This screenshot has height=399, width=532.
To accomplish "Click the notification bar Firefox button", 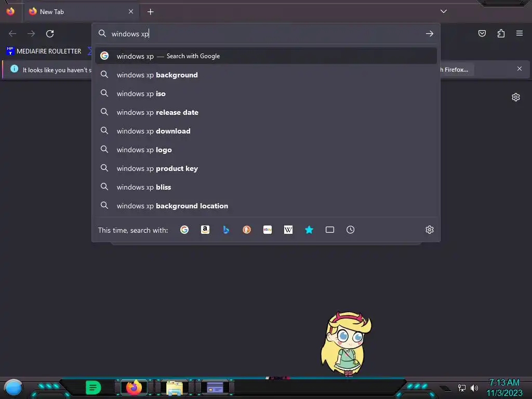I will pos(456,70).
